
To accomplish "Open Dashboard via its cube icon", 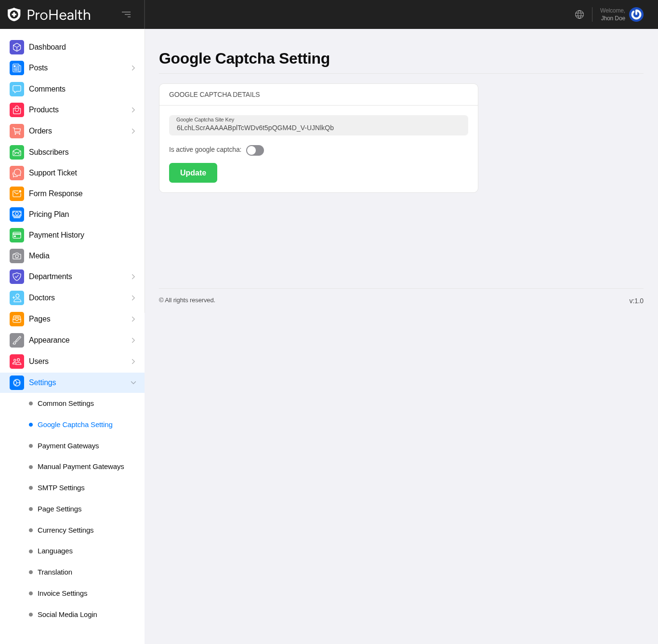I will [x=17, y=47].
